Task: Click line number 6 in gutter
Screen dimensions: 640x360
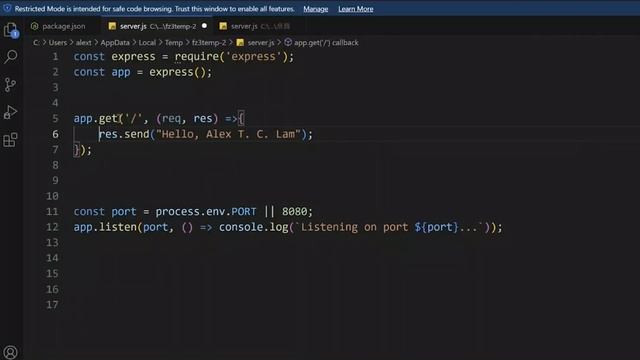Action: (55, 134)
